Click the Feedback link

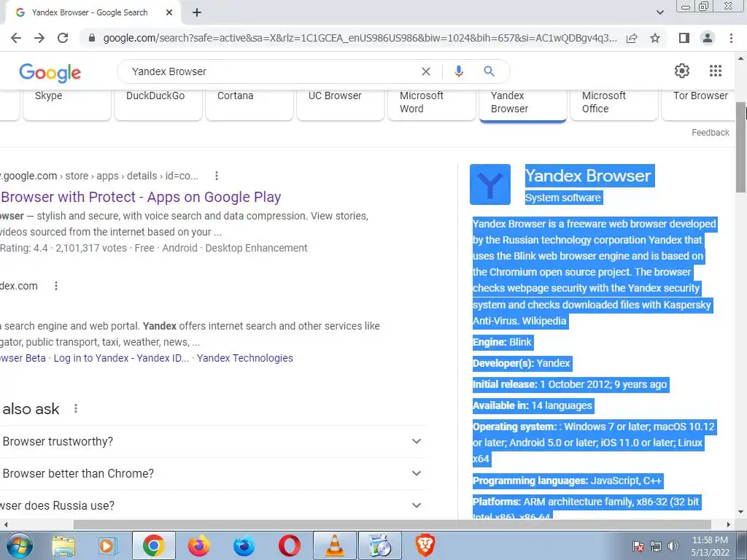(711, 133)
